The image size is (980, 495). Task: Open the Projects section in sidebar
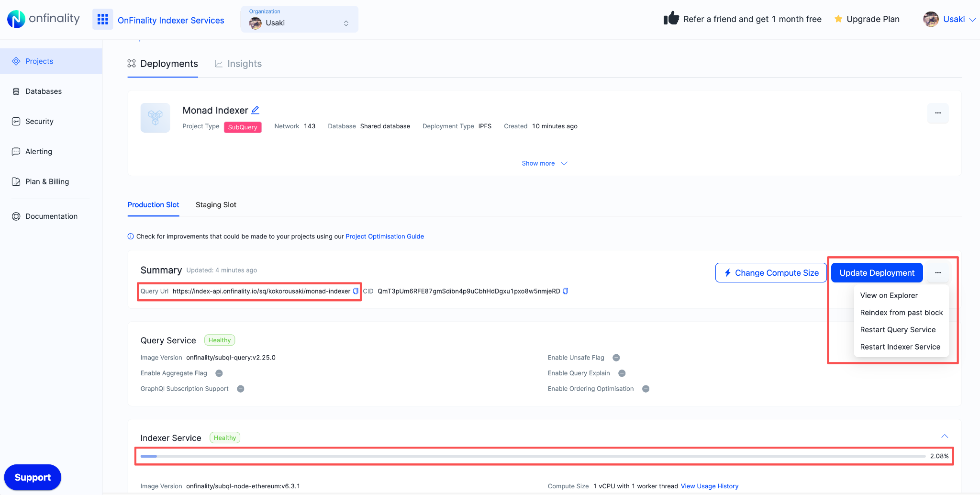click(39, 61)
